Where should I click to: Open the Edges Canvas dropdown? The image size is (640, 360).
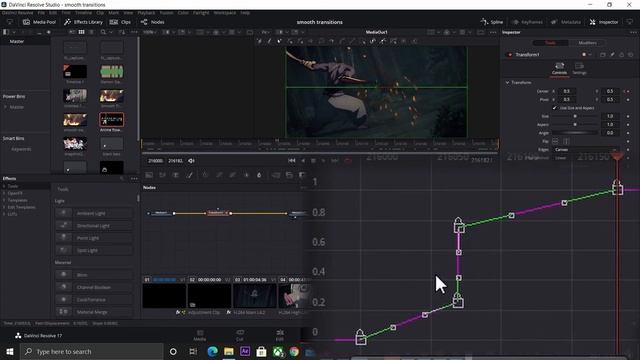tap(586, 150)
